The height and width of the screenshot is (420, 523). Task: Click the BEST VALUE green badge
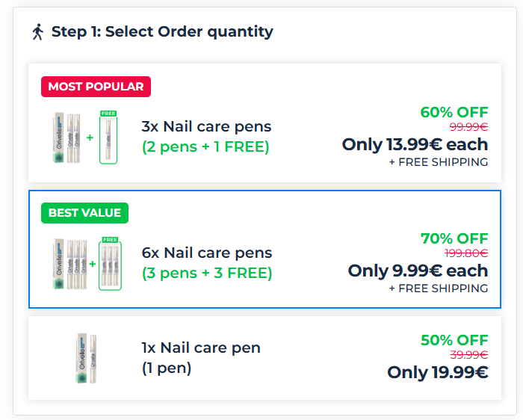(x=84, y=213)
